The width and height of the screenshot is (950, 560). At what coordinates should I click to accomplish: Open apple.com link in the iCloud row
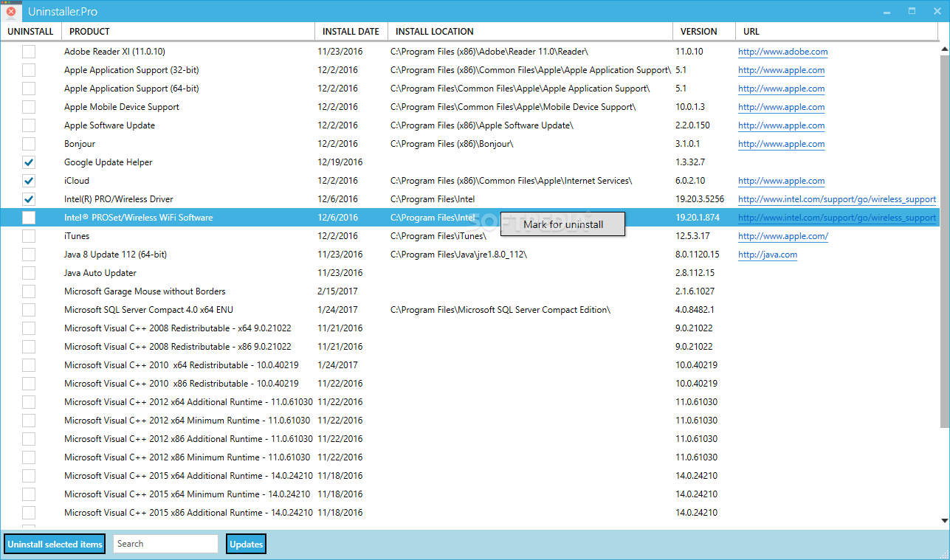point(781,181)
